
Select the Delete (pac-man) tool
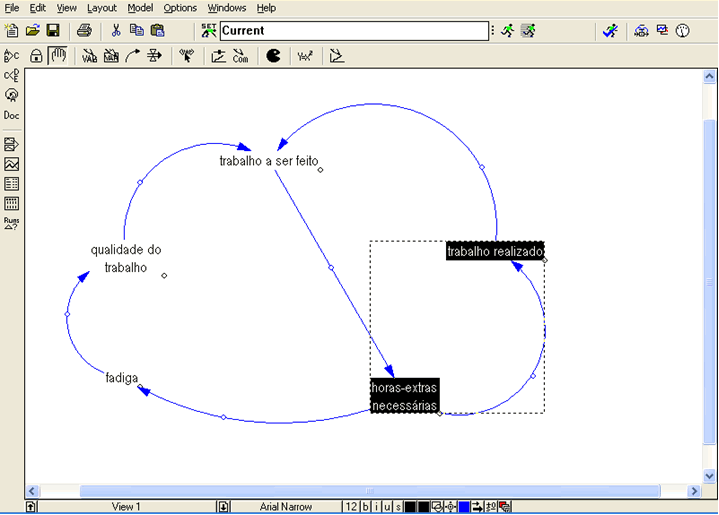(x=273, y=56)
